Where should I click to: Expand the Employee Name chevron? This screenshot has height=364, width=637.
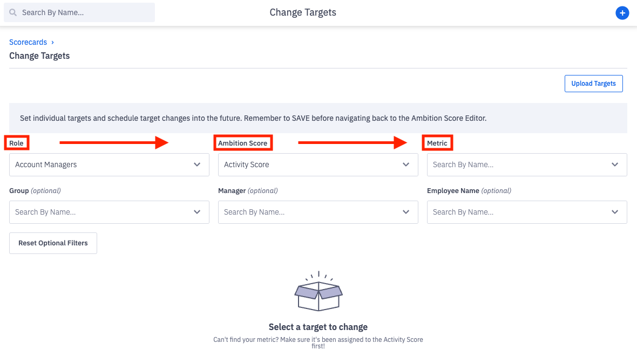point(615,212)
